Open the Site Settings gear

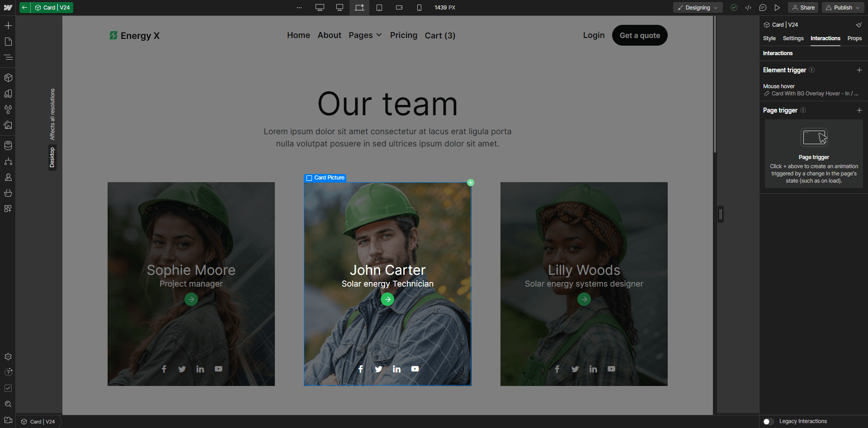coord(8,357)
